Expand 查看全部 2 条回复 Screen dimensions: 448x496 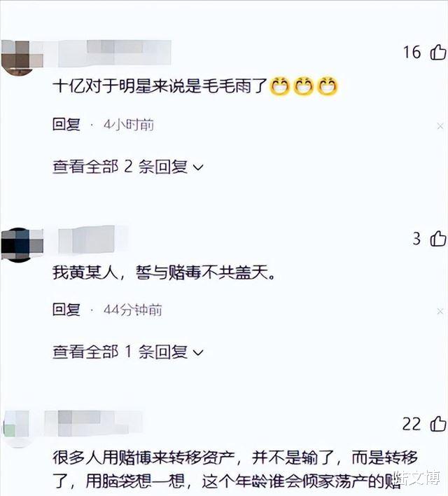(127, 167)
